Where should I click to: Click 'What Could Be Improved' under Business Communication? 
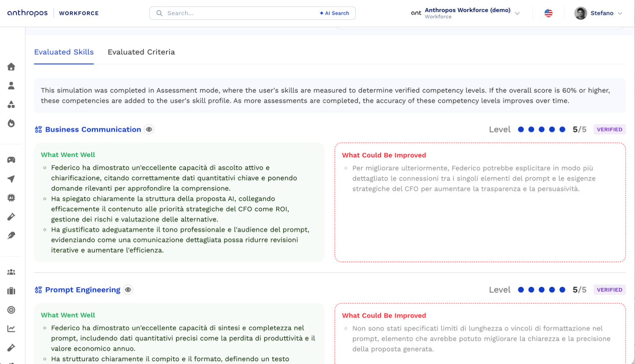(384, 155)
